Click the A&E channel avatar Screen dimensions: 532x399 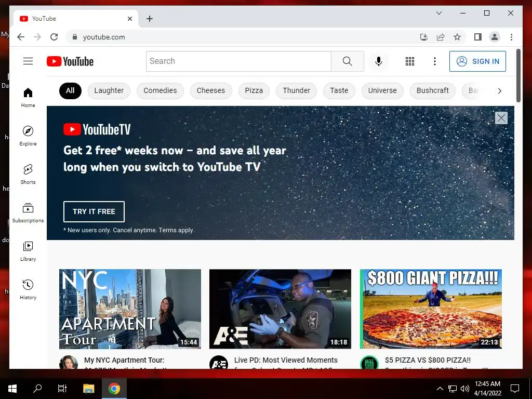[219, 362]
